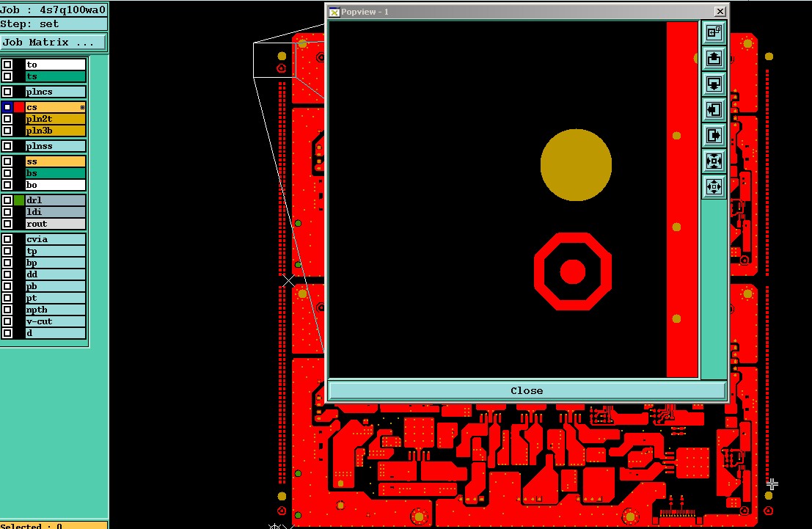Select the 'drl' layer name

click(56, 200)
